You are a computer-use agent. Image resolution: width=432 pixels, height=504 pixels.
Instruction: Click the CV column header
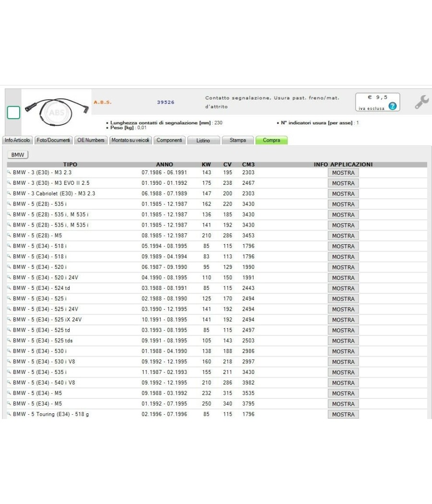pos(228,164)
